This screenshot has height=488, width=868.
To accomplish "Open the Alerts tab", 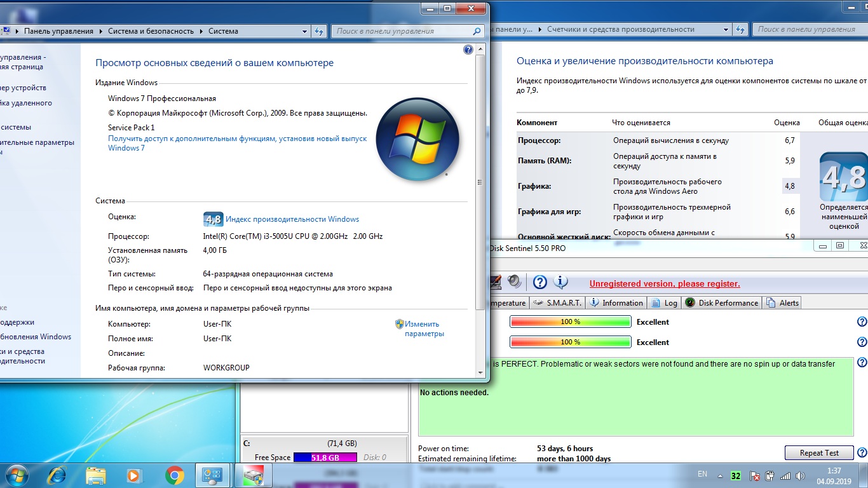I will (783, 303).
